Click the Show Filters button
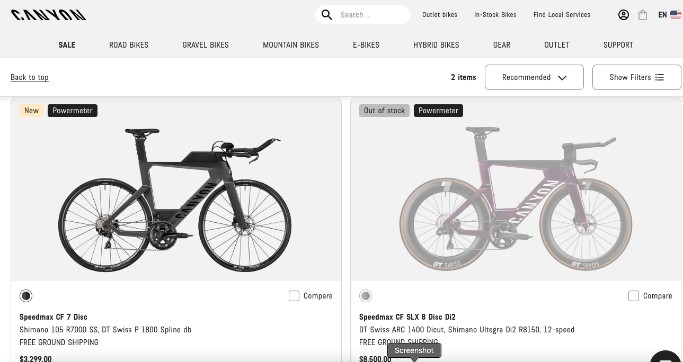Screen dimensions: 683x362 tap(636, 77)
